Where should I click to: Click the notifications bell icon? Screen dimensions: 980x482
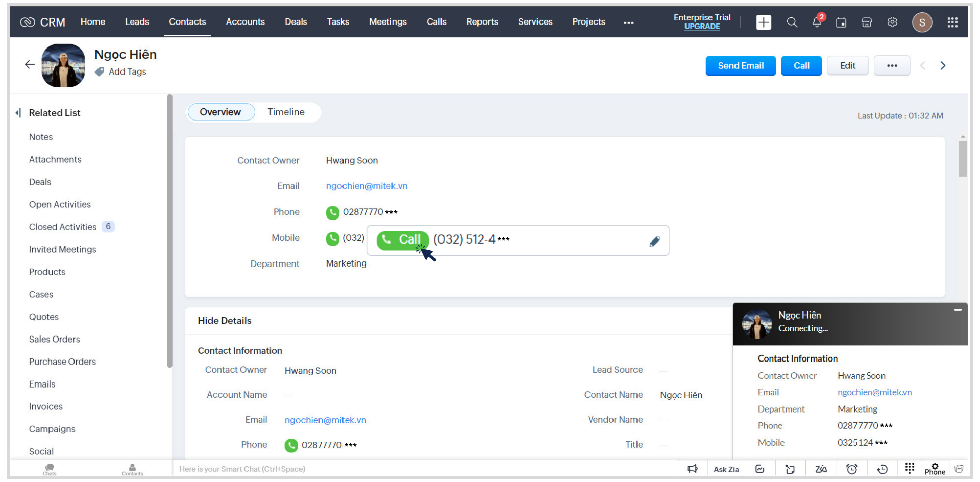817,22
